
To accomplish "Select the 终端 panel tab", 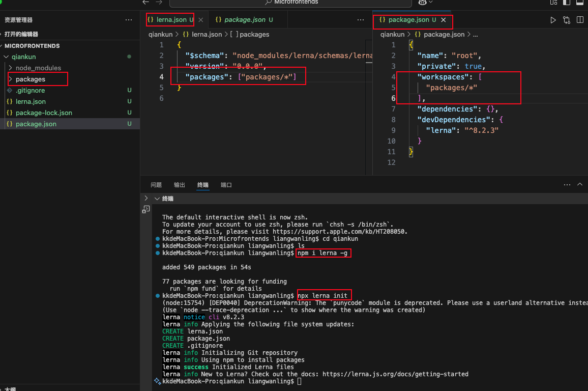I will pyautogui.click(x=203, y=185).
